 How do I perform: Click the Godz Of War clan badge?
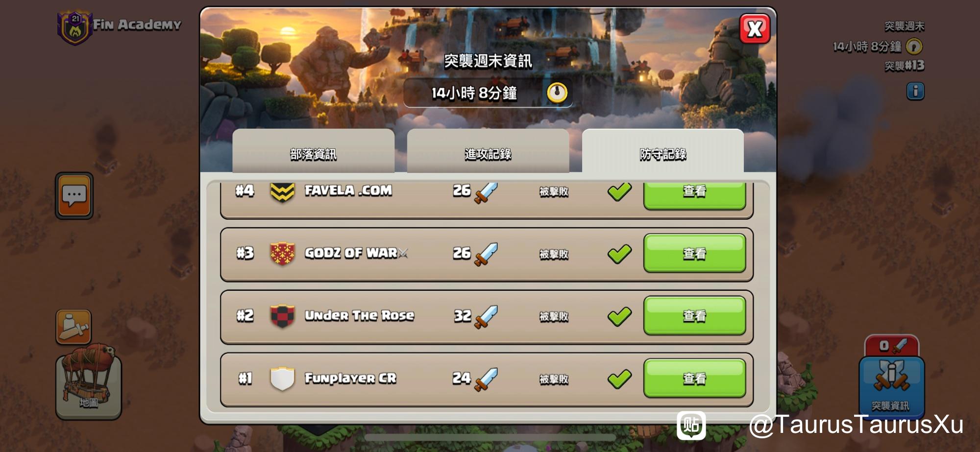point(282,253)
